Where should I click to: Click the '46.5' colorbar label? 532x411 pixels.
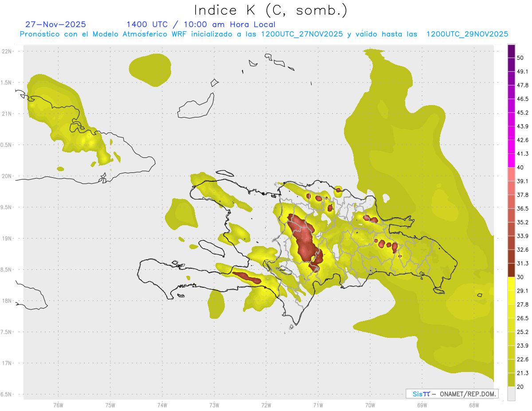click(x=523, y=99)
